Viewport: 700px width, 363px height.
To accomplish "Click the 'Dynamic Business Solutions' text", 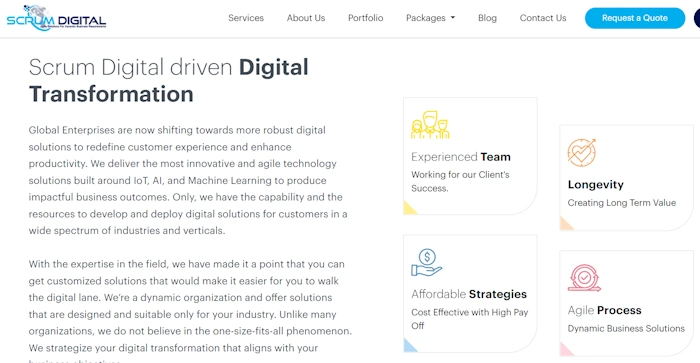I will click(x=626, y=328).
